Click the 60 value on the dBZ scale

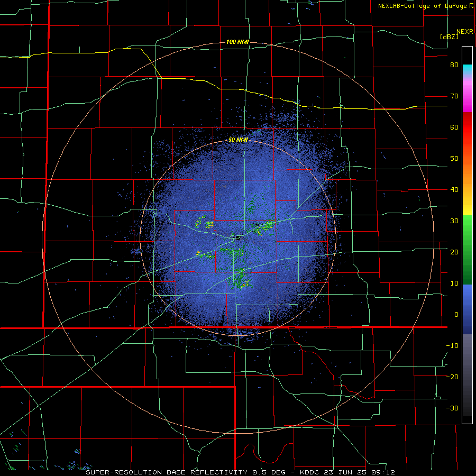click(x=454, y=127)
